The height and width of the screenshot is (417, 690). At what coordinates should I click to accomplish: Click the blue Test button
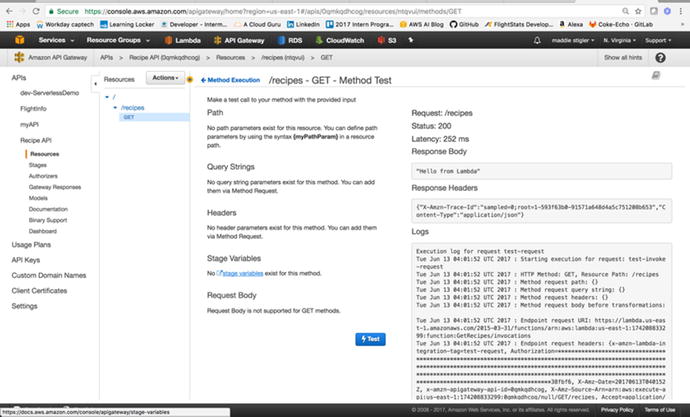[369, 339]
